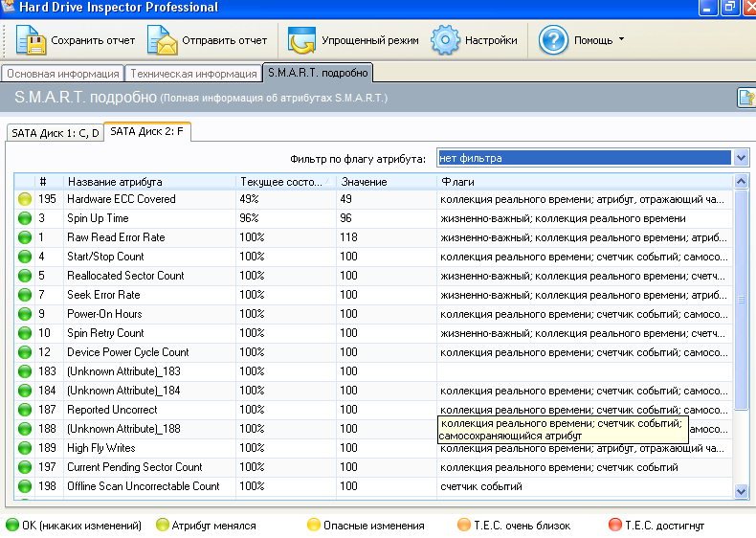Click the blue Help question mark icon
The image size is (756, 538).
(554, 41)
